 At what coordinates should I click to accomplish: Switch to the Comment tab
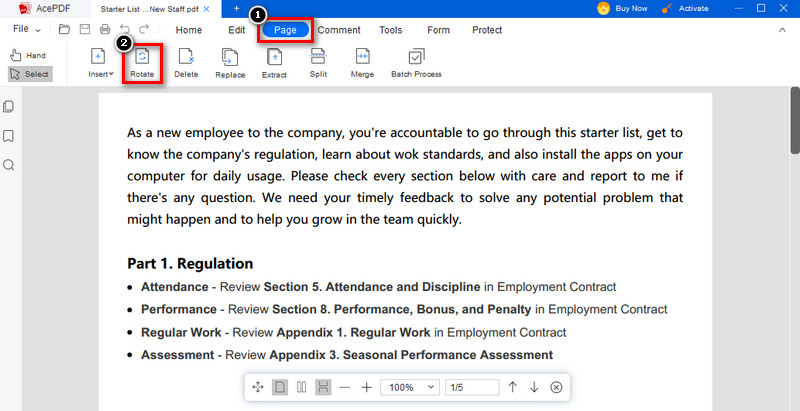(x=339, y=30)
